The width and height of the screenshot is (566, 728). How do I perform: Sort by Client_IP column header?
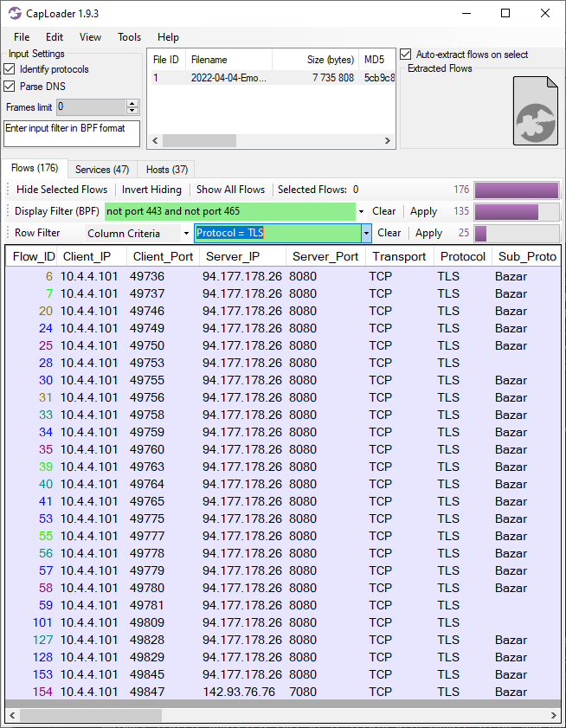[x=92, y=257]
